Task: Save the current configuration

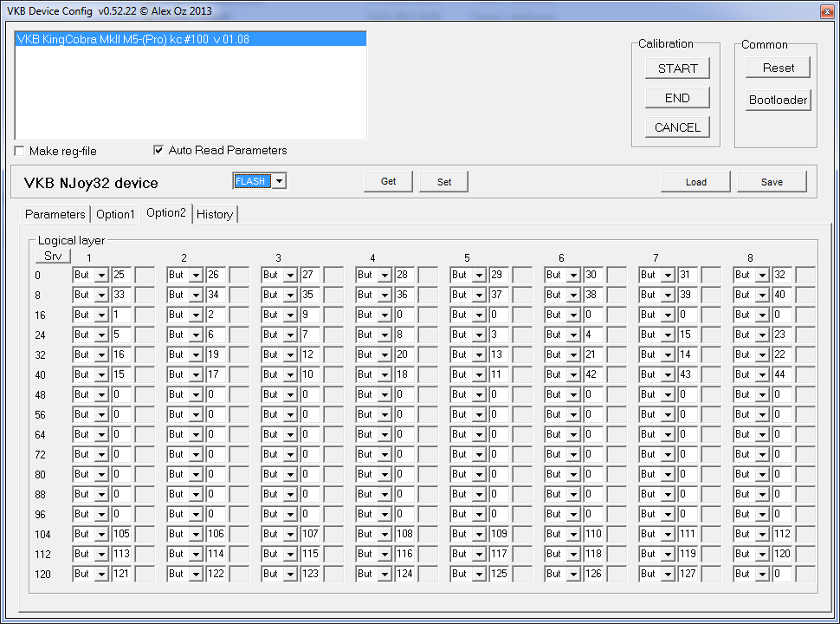Action: point(772,182)
